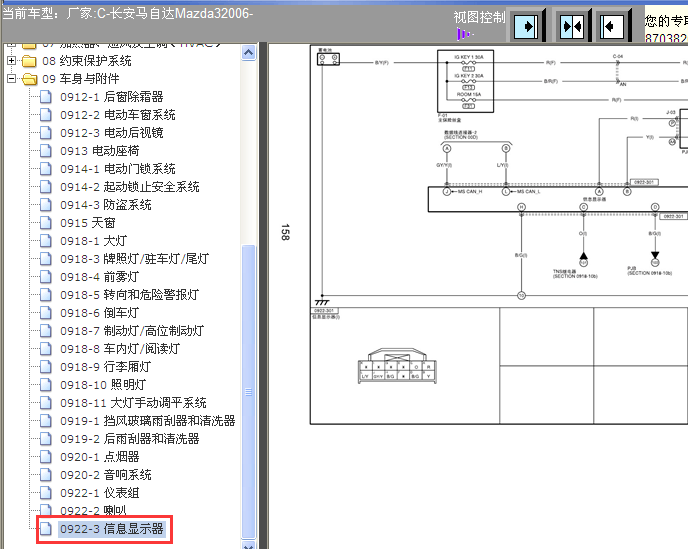Open 0914-2 起动锁止安全系统 document
This screenshot has width=688, height=549.
coord(129,187)
